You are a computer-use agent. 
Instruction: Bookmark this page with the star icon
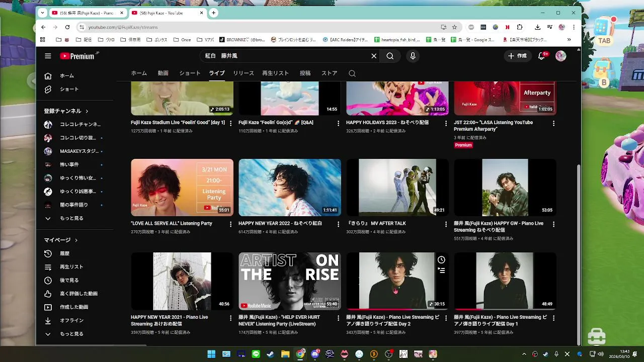[454, 27]
